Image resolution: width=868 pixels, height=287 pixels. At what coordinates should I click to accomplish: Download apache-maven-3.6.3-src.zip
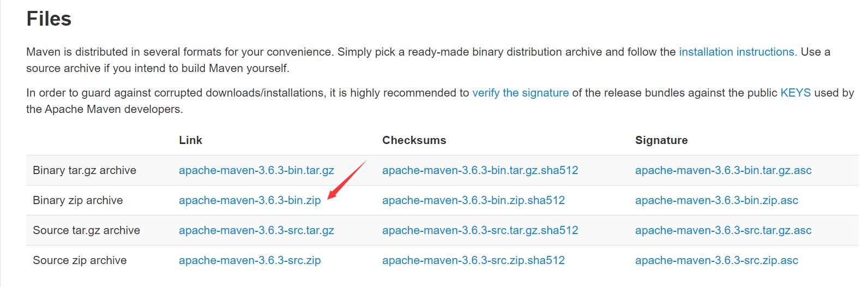[250, 260]
